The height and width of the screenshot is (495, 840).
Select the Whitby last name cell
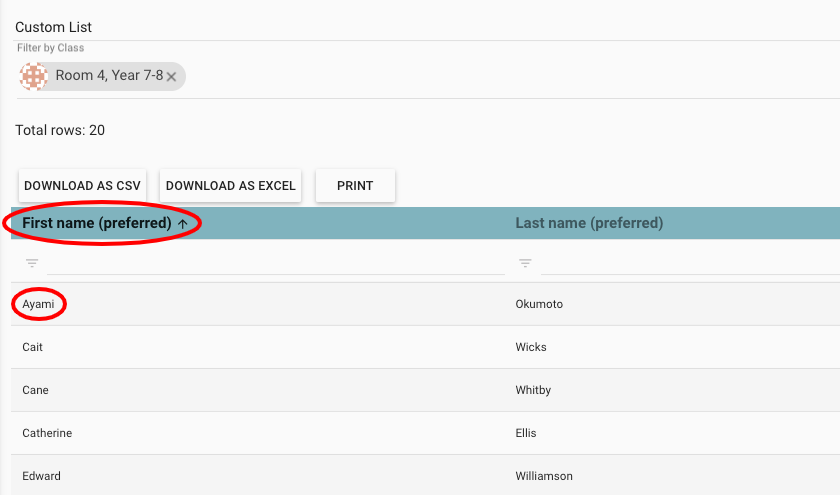533,390
